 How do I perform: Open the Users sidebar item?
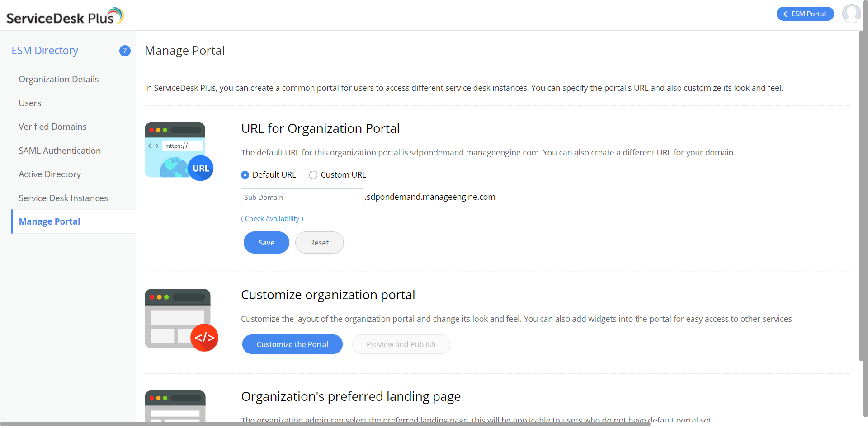(x=30, y=103)
